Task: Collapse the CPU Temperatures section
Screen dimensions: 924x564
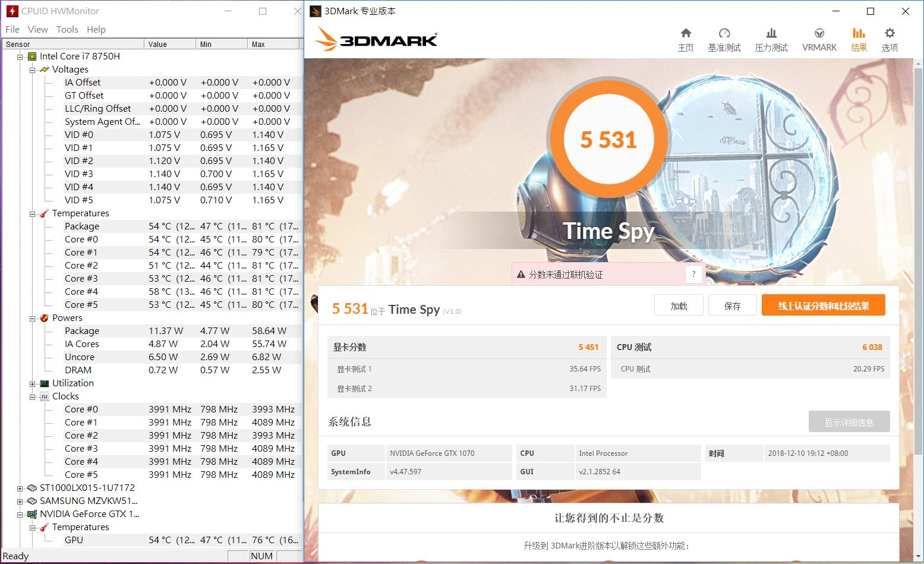Action: (33, 214)
